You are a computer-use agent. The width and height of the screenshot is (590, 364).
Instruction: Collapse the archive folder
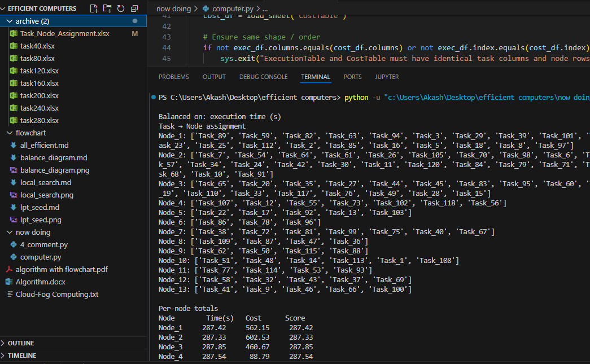[x=10, y=21]
